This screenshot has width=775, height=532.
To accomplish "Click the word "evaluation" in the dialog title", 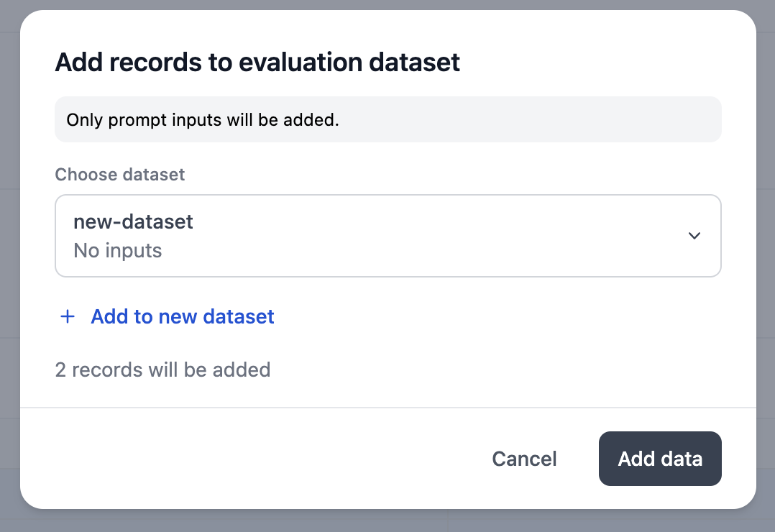I will (x=300, y=63).
